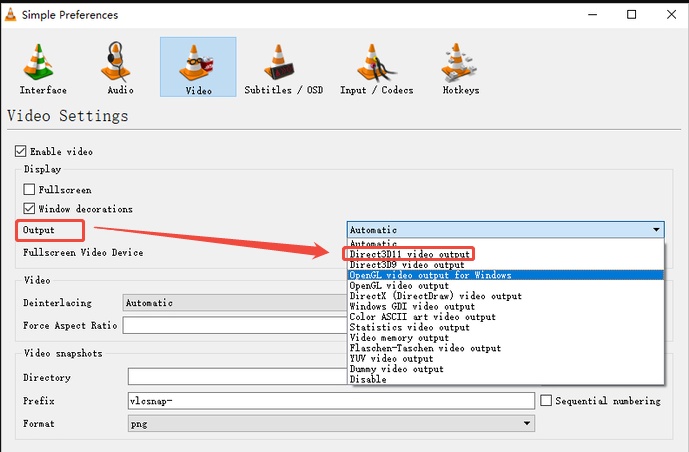Viewport: 689px width, 452px height.
Task: Click the Video snapshots group label
Action: [63, 353]
